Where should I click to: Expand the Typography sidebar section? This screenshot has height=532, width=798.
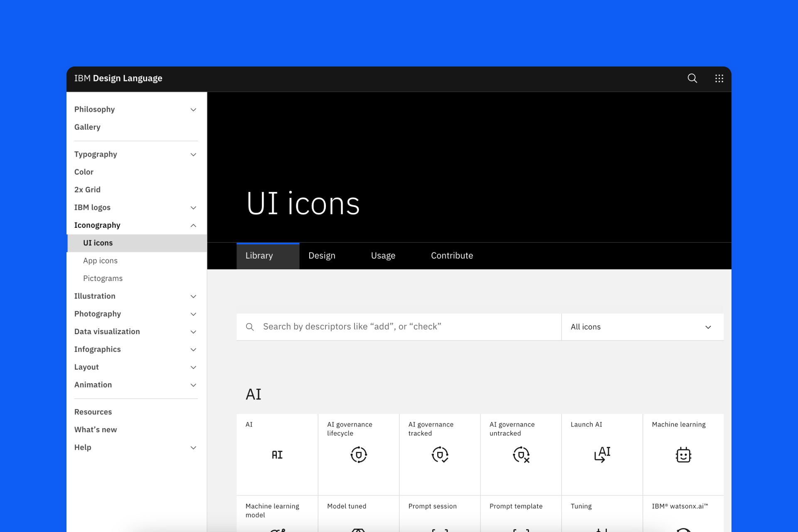(193, 155)
